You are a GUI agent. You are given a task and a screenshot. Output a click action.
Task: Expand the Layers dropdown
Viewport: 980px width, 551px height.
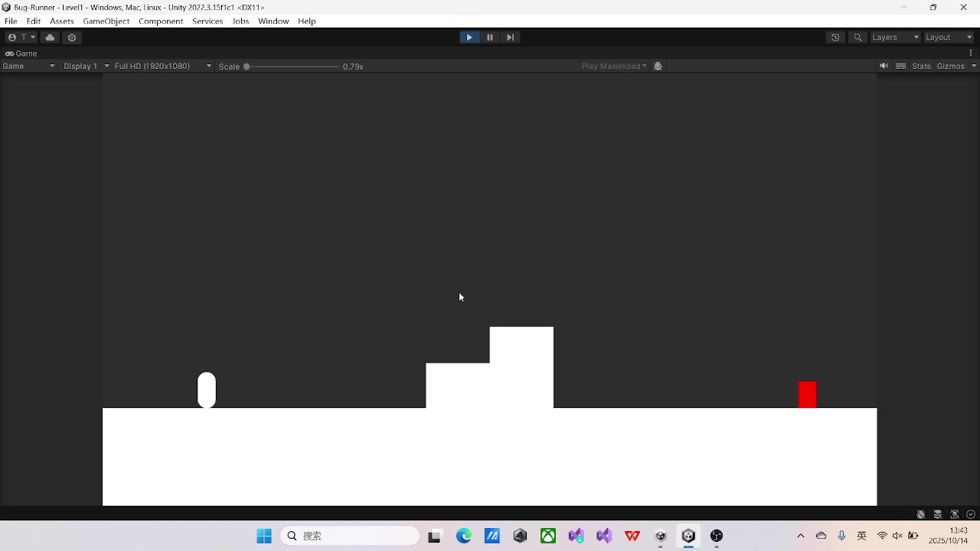(895, 37)
